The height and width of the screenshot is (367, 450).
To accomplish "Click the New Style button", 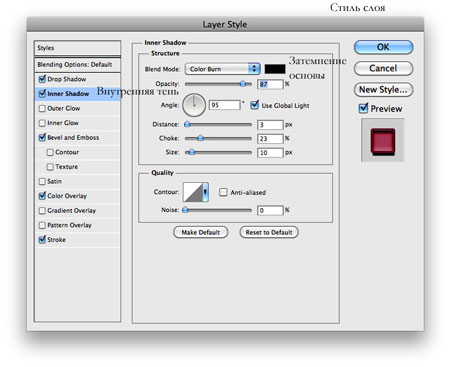I will click(x=383, y=90).
